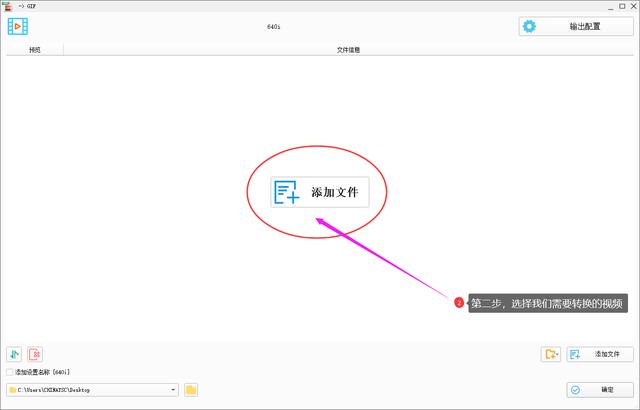Click the checkmark icon on 确定 button
640x410 pixels.
(x=575, y=389)
